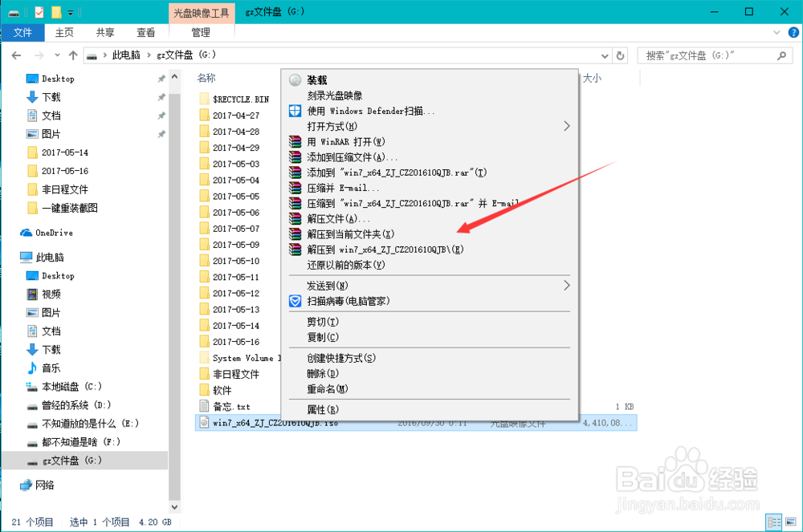Click the refresh icon beside the address bar

[618, 56]
